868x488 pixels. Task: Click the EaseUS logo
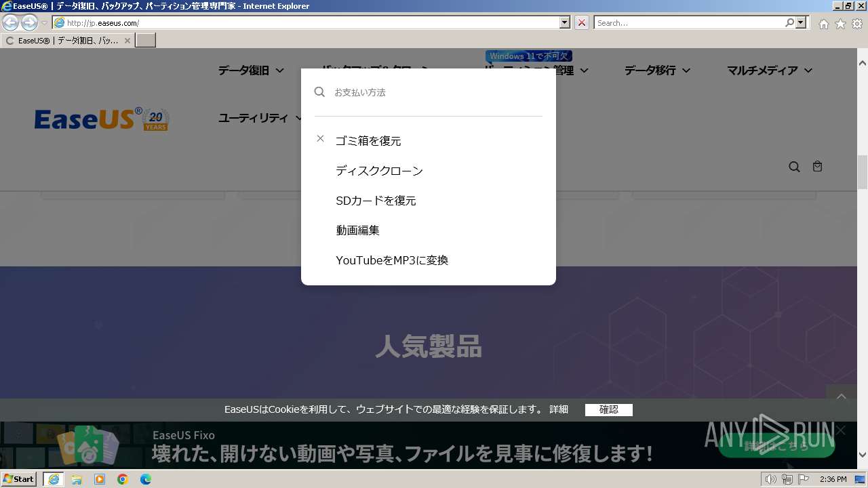point(102,119)
